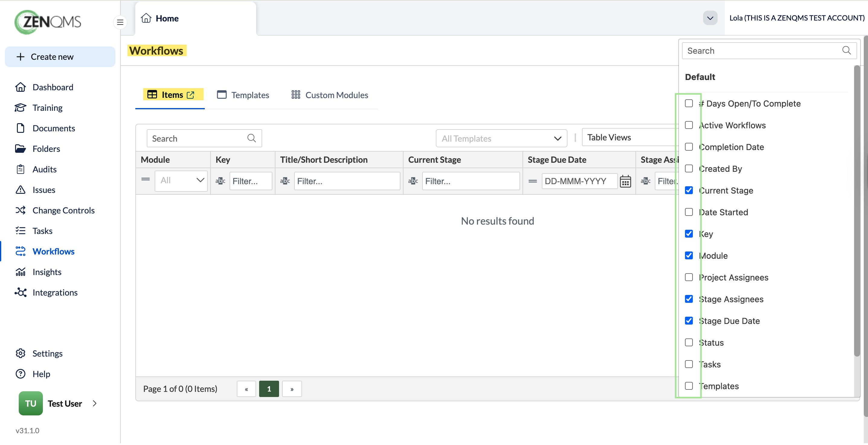Toggle the sidebar hamburger menu icon
Screen dimensions: 868x445
tap(120, 22)
